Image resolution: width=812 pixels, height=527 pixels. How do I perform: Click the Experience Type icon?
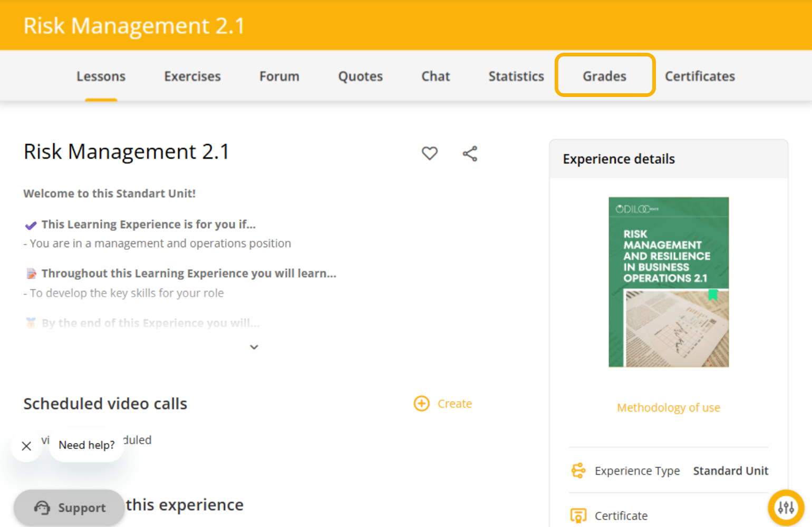coord(578,471)
